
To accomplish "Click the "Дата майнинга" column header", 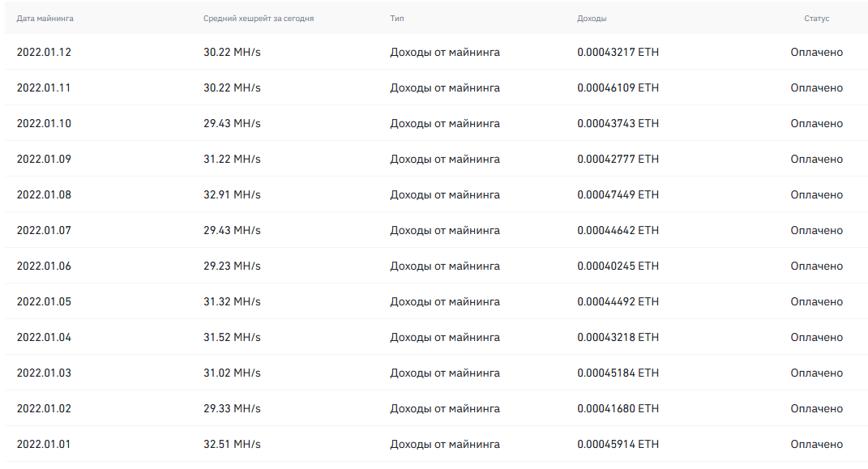I will click(45, 19).
